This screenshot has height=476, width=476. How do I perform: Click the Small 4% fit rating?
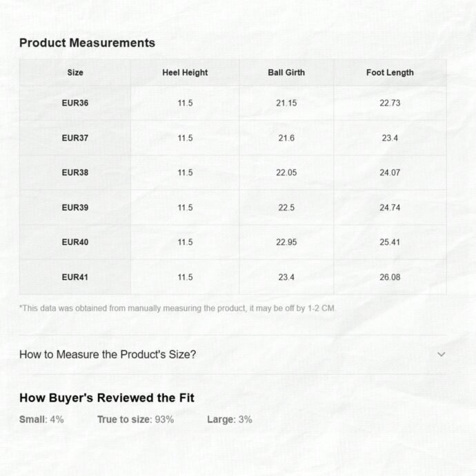[41, 419]
